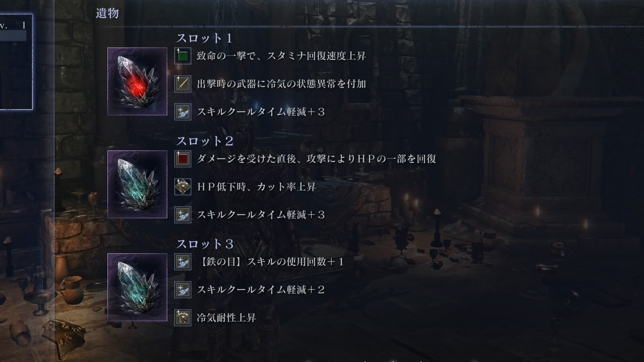Click the green stamina recovery effect icon
This screenshot has height=362, width=644.
(183, 56)
